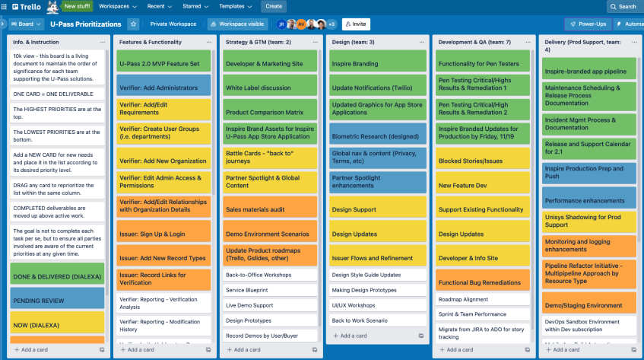Screen dimensions: 644x360
Task: Open the UI/UX Workshops card
Action: pos(377,305)
